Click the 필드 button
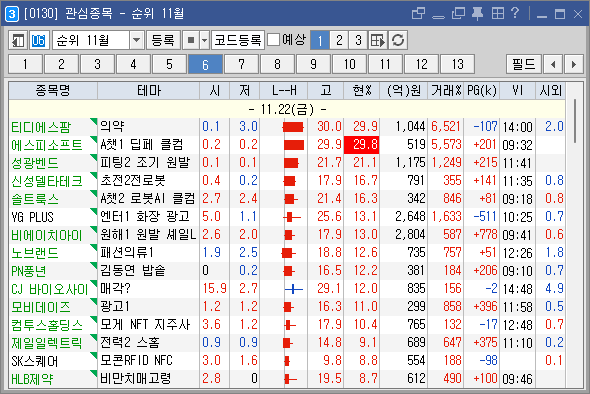This screenshot has height=394, width=590. click(523, 64)
